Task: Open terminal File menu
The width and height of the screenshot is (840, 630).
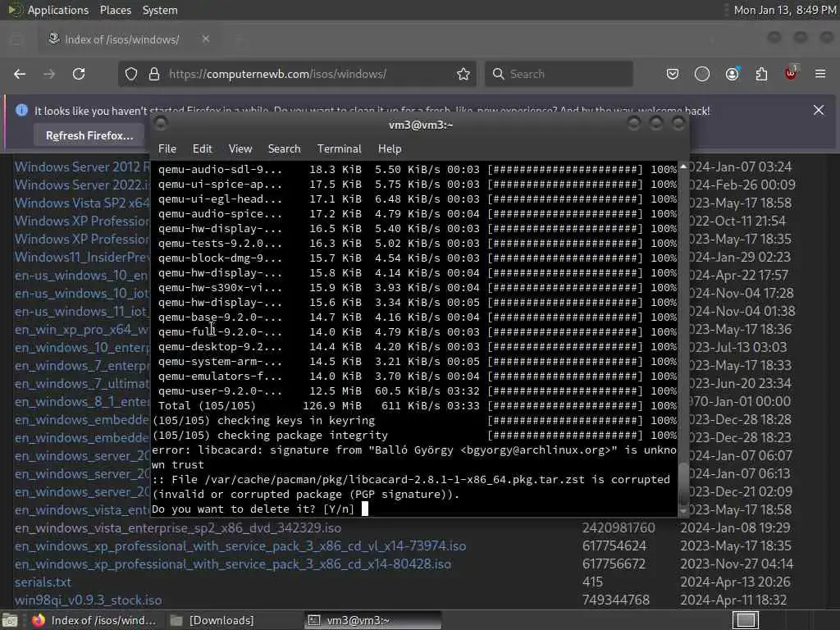Action: pos(167,149)
